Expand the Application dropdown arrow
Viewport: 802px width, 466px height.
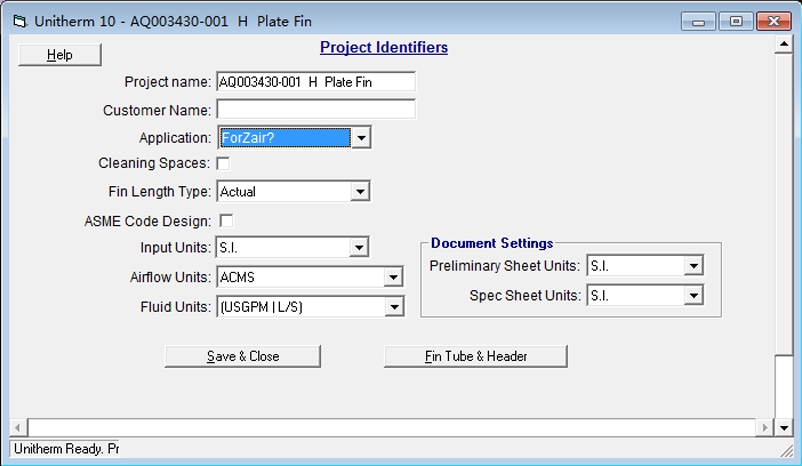(x=361, y=138)
